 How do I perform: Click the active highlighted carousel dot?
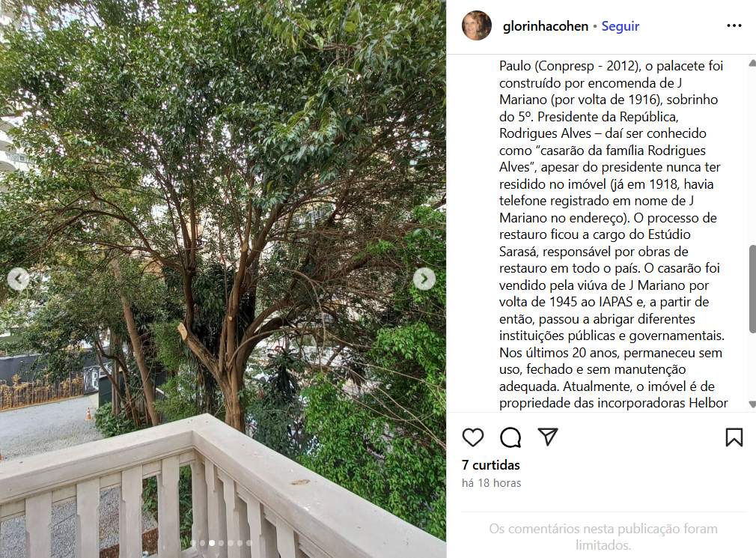(212, 543)
